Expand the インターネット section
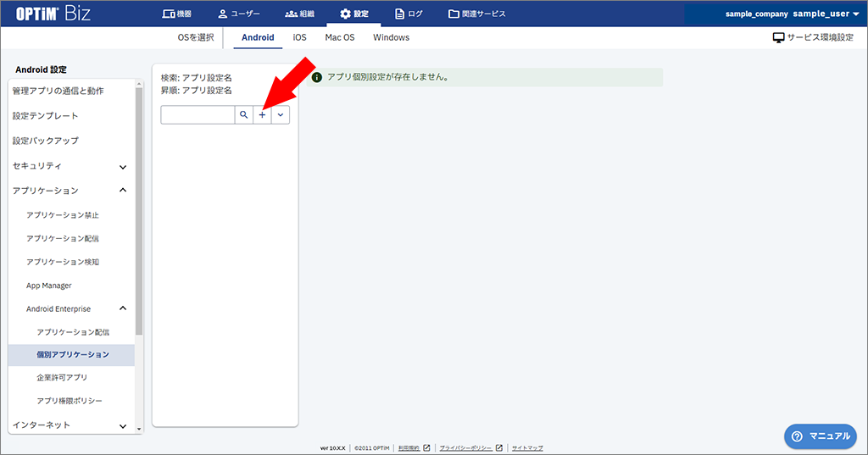Viewport: 868px width, 455px height. 71,425
